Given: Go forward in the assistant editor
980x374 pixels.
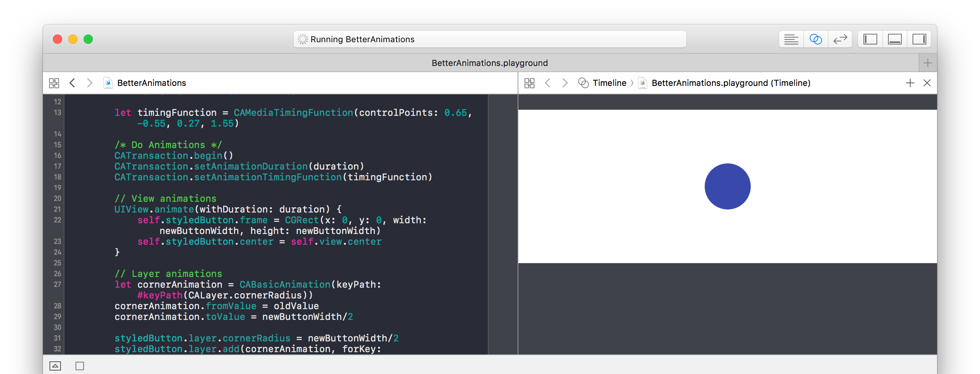Looking at the screenshot, I should 565,83.
